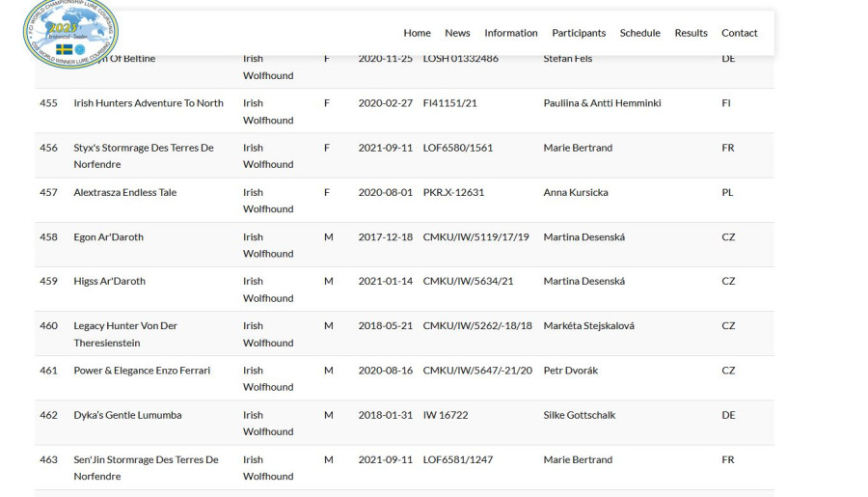View the Schedule page
The image size is (868, 497).
tap(640, 33)
